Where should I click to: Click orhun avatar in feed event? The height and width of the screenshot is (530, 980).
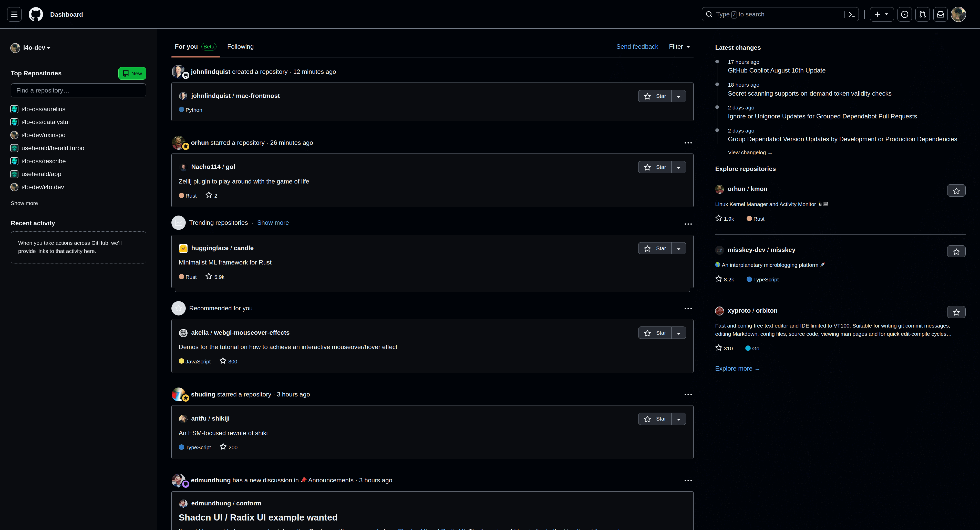click(x=178, y=143)
